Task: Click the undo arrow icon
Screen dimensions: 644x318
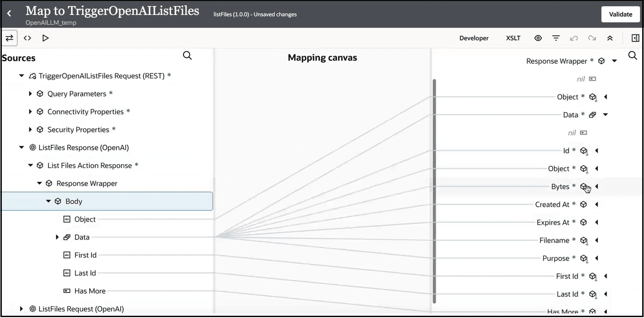Action: 574,38
